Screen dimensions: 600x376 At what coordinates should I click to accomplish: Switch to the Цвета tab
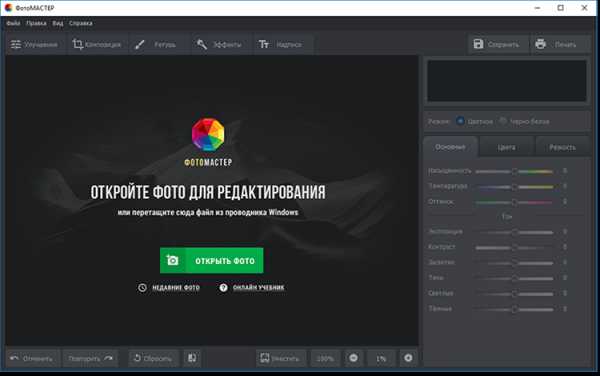506,147
